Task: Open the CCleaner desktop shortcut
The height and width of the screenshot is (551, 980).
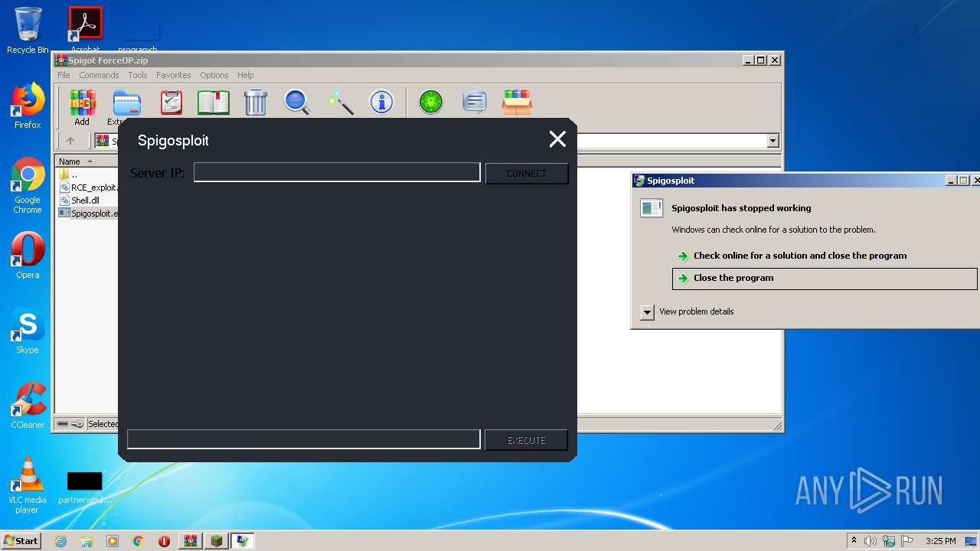Action: click(28, 406)
